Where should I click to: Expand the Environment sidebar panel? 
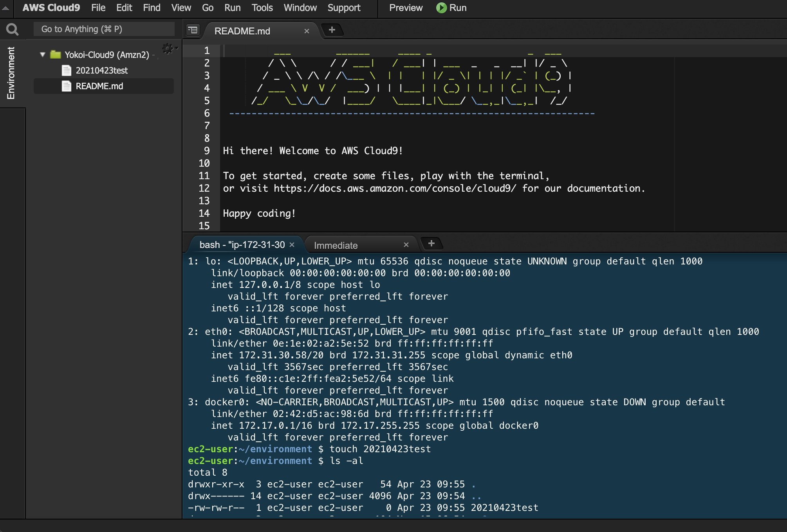[11, 72]
